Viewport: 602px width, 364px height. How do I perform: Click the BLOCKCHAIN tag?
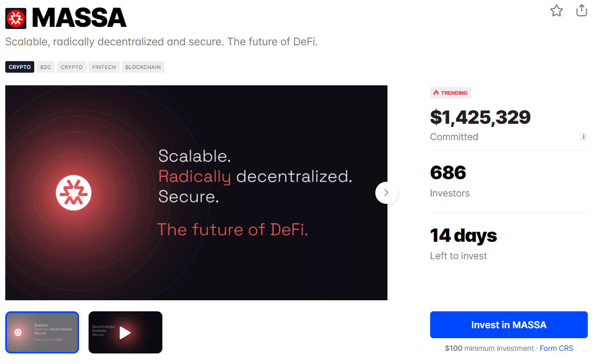coord(143,67)
